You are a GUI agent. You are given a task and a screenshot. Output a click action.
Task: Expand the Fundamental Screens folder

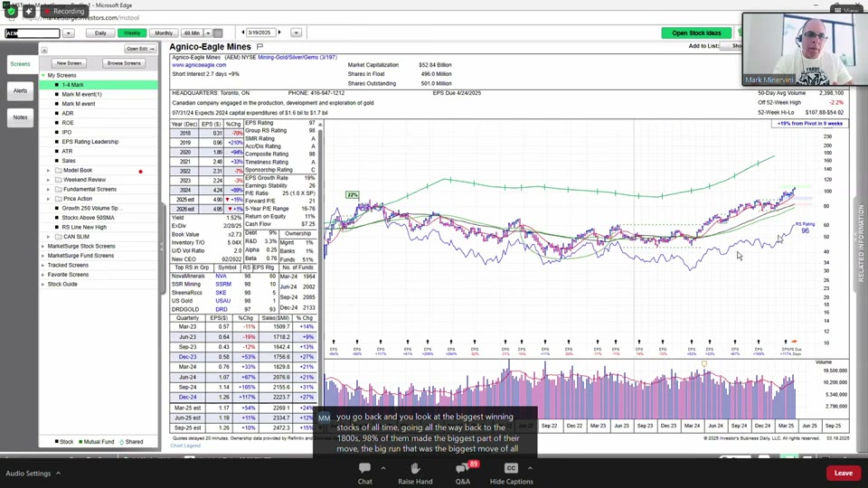point(48,189)
